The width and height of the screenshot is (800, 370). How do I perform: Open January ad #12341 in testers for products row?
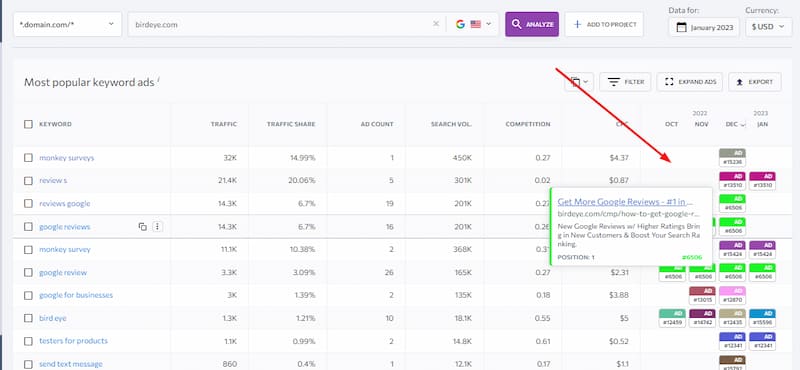(762, 341)
